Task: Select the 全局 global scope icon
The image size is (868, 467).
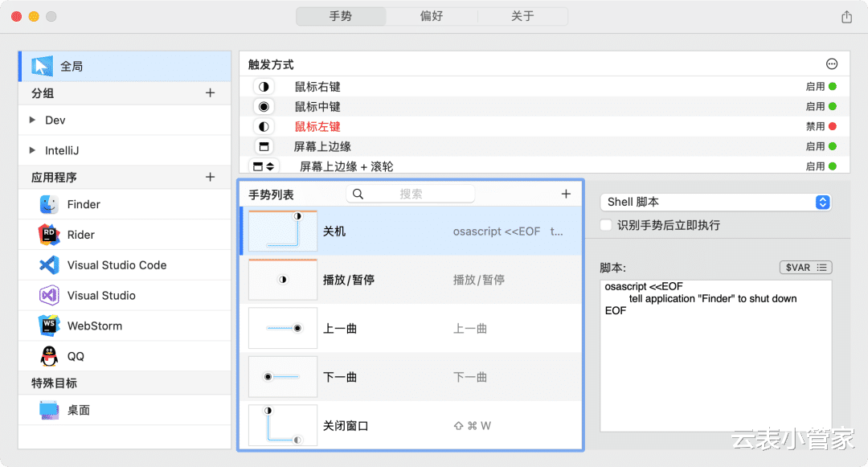Action: pyautogui.click(x=42, y=66)
